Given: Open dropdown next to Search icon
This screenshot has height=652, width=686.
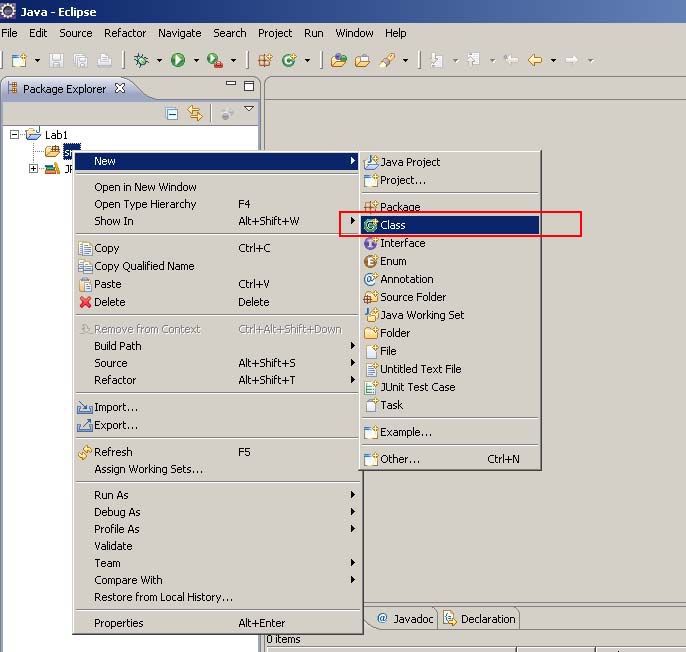Looking at the screenshot, I should 406,60.
